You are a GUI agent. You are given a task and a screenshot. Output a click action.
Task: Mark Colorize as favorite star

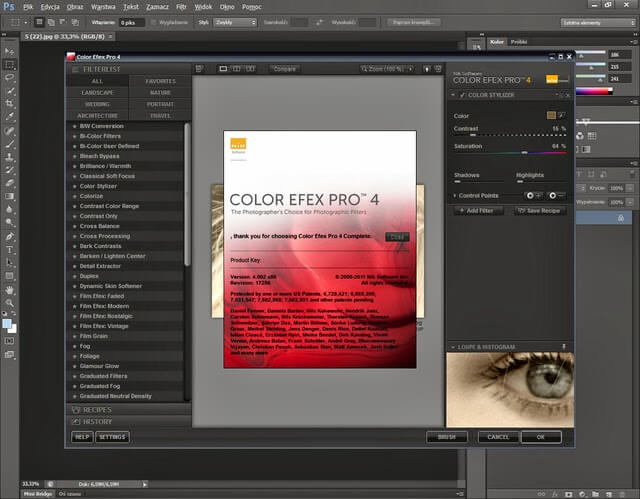(x=75, y=196)
